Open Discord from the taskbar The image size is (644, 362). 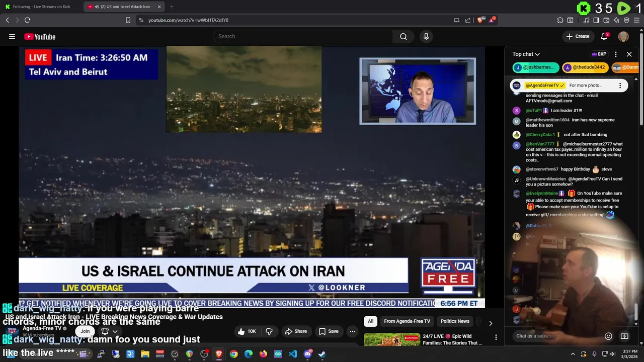(x=307, y=354)
